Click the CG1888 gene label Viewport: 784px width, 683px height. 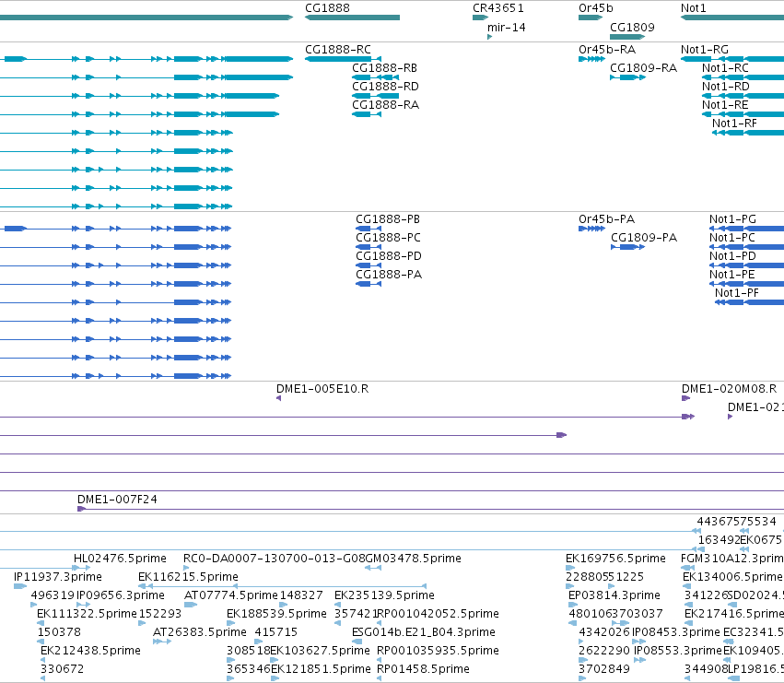(x=327, y=8)
